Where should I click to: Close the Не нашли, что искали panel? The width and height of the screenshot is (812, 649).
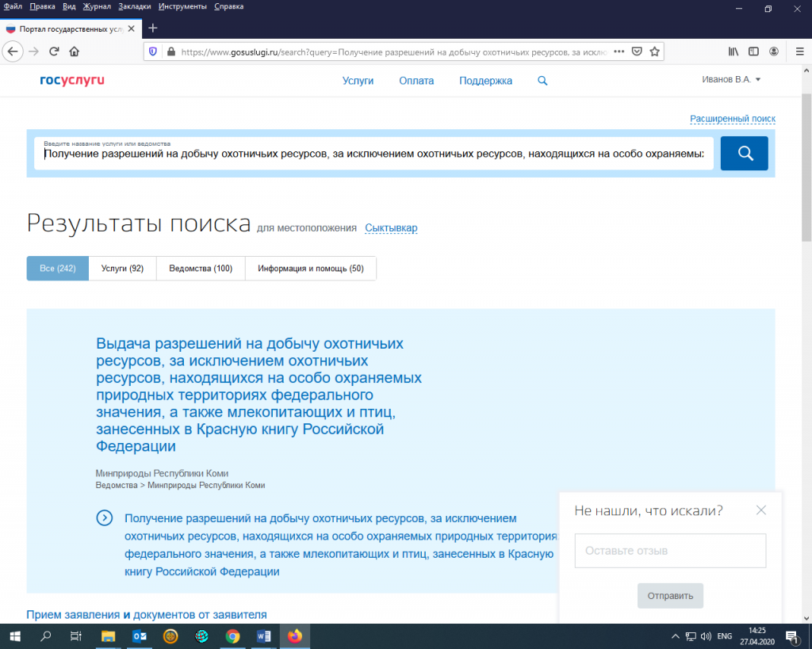(x=761, y=510)
